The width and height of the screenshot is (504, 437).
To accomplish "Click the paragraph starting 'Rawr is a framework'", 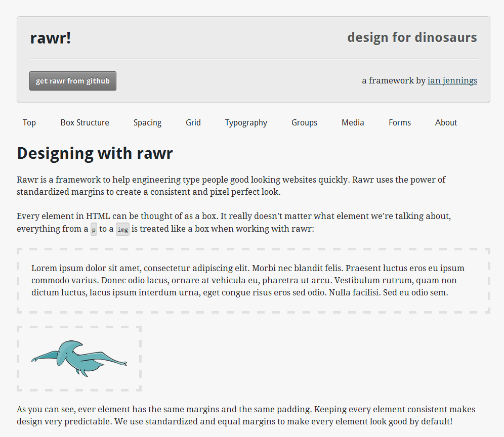I will point(231,186).
